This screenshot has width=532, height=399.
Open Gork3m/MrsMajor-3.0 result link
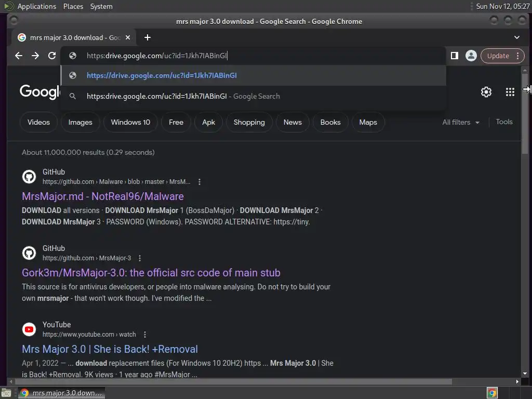tap(151, 273)
